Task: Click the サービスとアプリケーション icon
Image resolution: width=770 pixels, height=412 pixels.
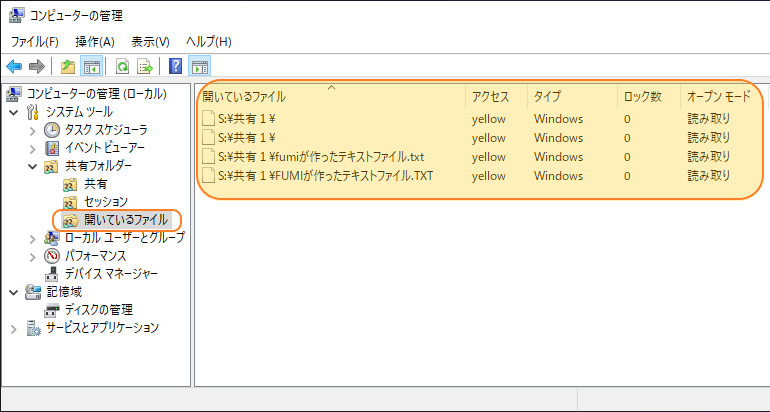Action: pyautogui.click(x=33, y=328)
